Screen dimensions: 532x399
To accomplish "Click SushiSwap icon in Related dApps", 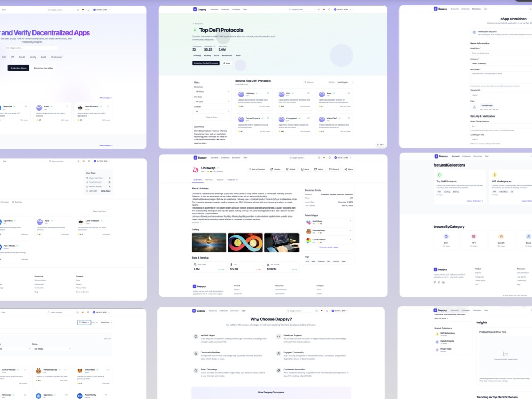I will coord(309,222).
